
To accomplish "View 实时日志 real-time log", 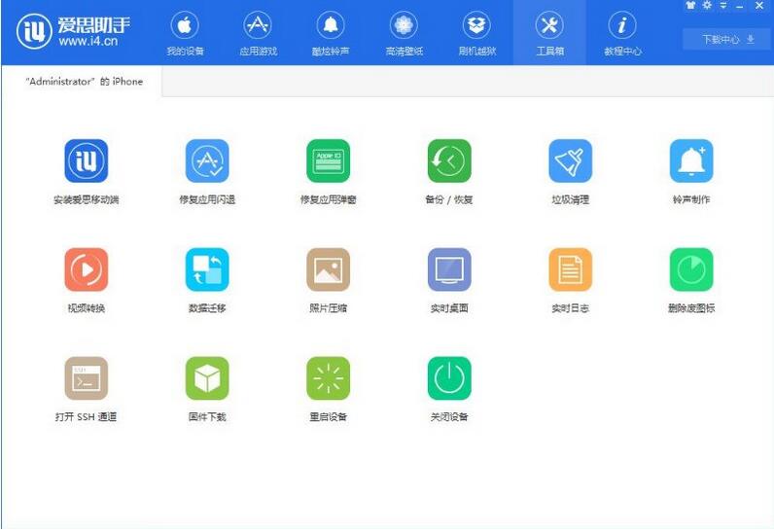I will click(570, 270).
